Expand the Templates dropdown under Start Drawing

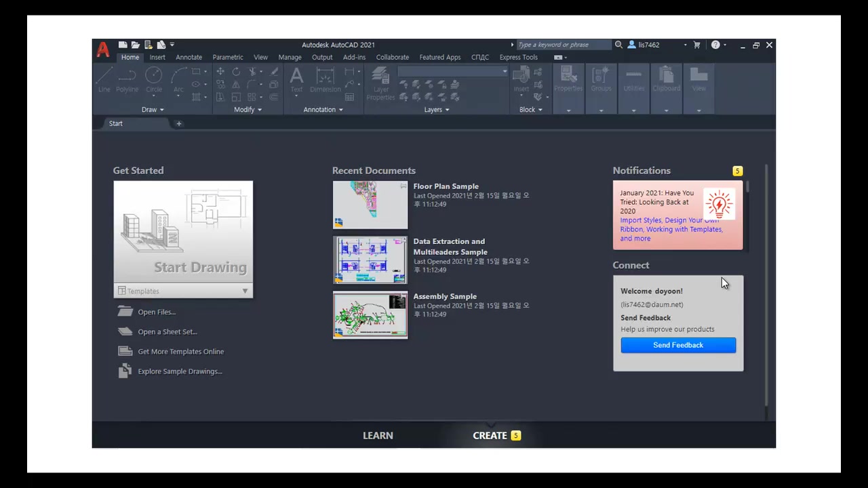[x=245, y=291]
